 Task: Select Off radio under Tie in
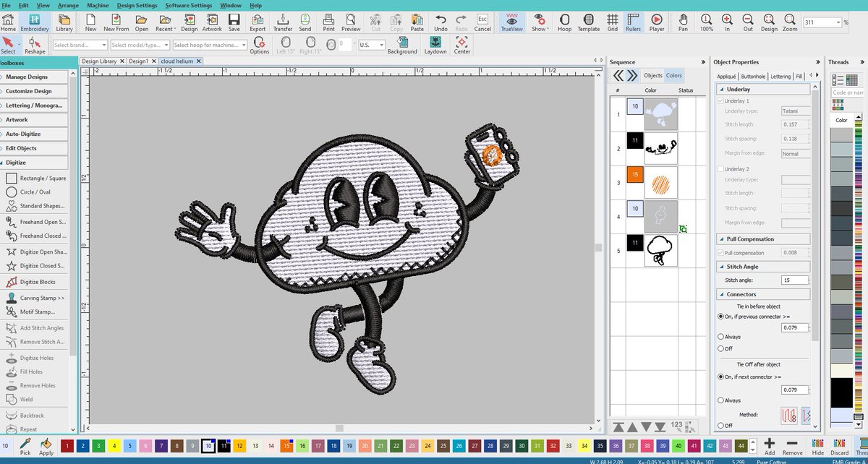click(720, 348)
